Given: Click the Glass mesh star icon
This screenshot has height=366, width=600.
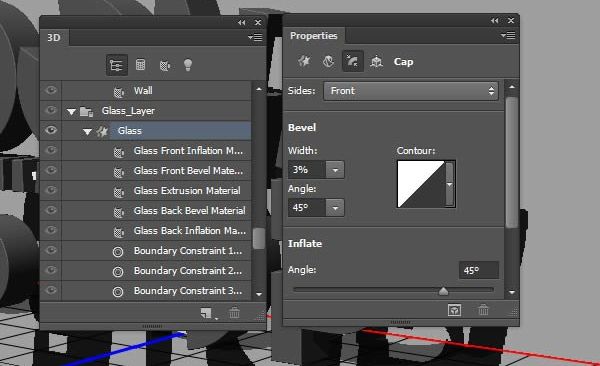Looking at the screenshot, I should pyautogui.click(x=102, y=131).
